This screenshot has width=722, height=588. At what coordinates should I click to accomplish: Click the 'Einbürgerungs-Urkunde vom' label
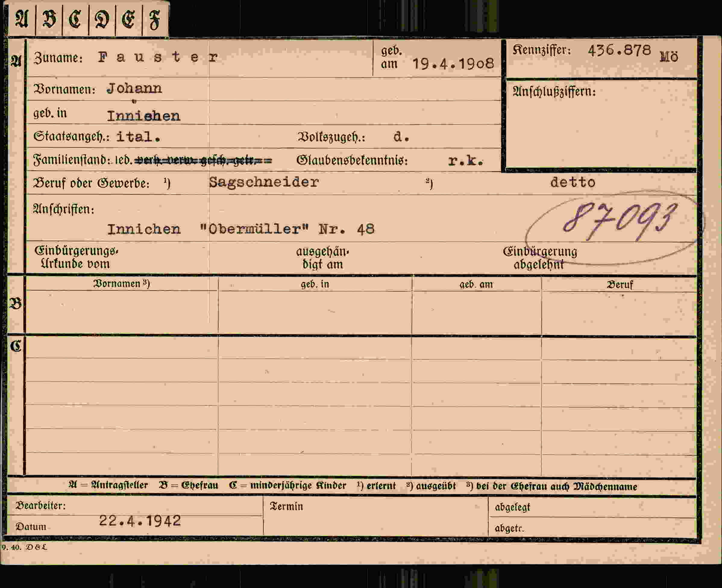(76, 258)
